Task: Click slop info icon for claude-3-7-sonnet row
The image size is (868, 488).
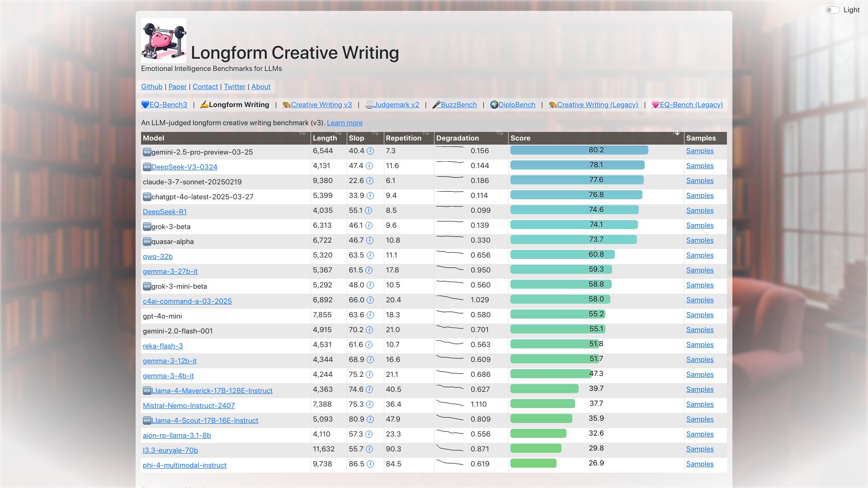Action: (x=370, y=181)
